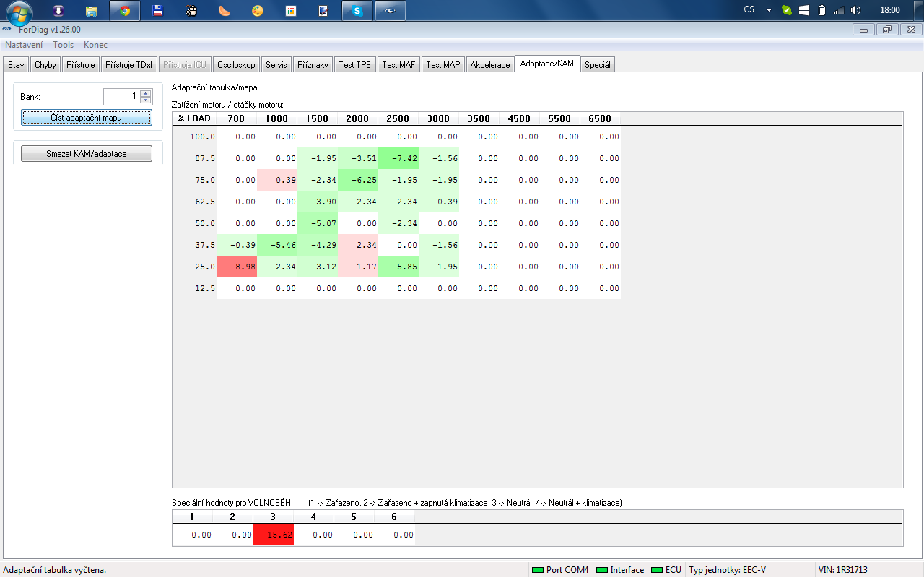Decrease Bank value with down arrow
The height and width of the screenshot is (578, 924).
tap(146, 100)
